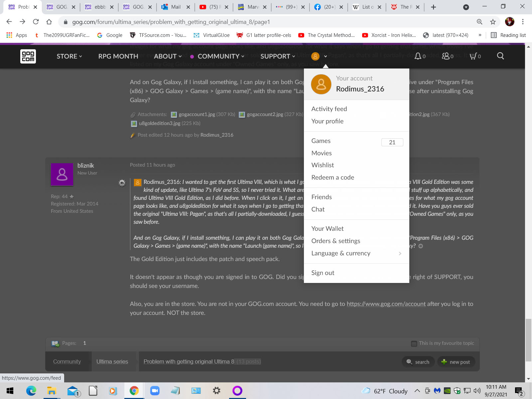
Task: Reload the page
Action: point(36,22)
